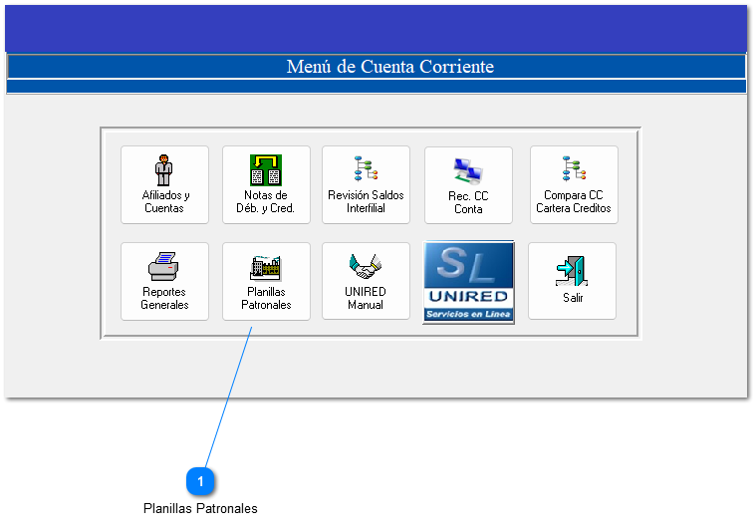Screen dimensions: 756x532
Task: Click the "Rec. CC Conta" text label
Action: (x=468, y=203)
